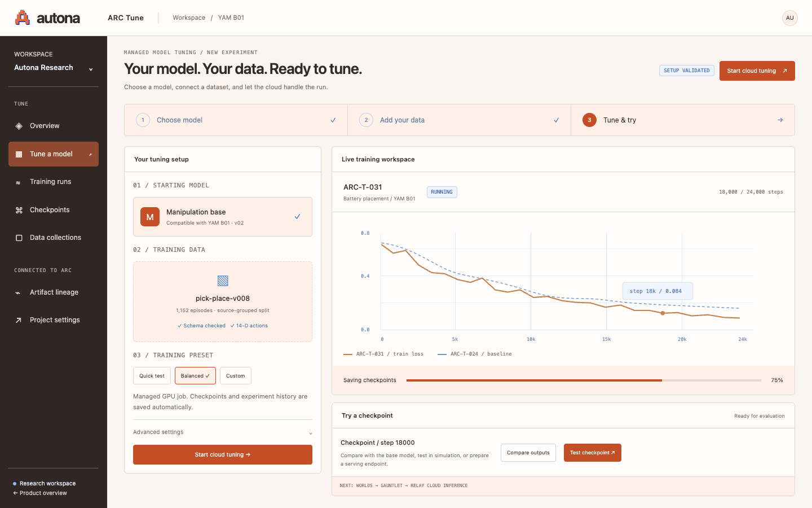Click the wide Start cloud tuning button

pyautogui.click(x=223, y=455)
